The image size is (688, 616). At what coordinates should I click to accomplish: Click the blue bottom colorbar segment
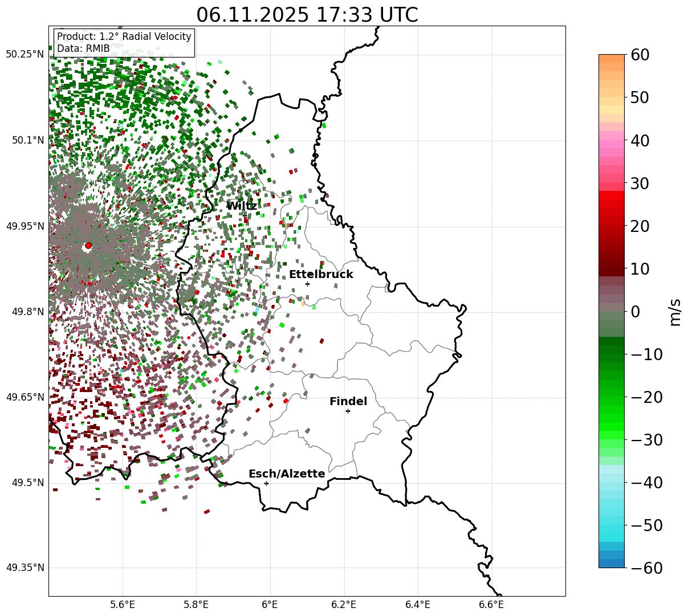pyautogui.click(x=612, y=563)
